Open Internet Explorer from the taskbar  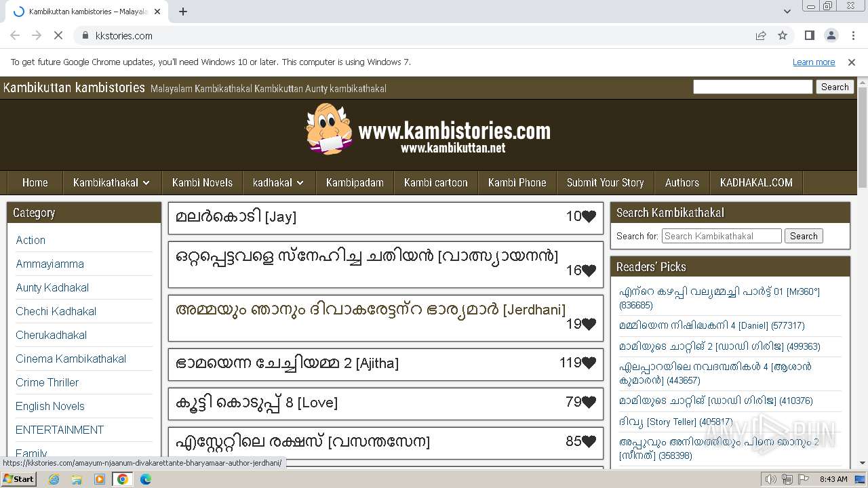(x=54, y=479)
